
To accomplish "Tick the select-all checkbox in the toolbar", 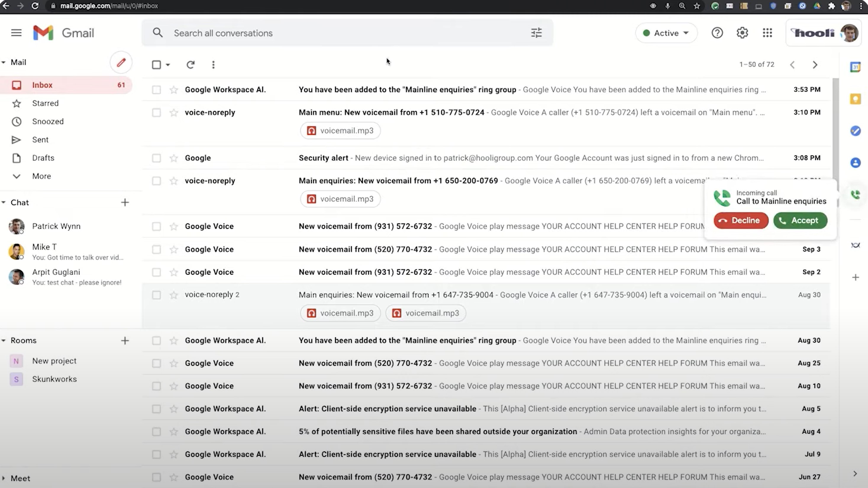I will (x=156, y=64).
